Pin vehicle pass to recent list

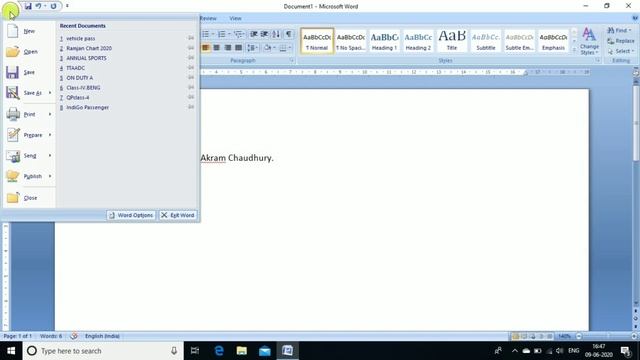point(191,38)
